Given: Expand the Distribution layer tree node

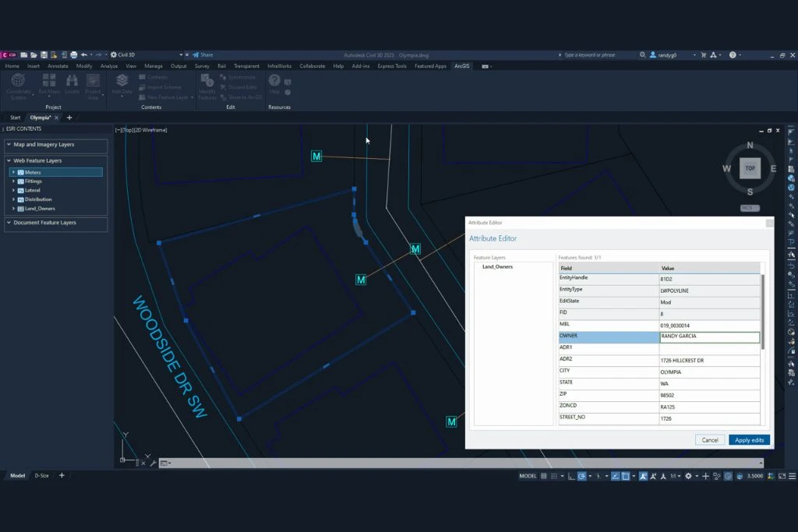Looking at the screenshot, I should coord(13,199).
